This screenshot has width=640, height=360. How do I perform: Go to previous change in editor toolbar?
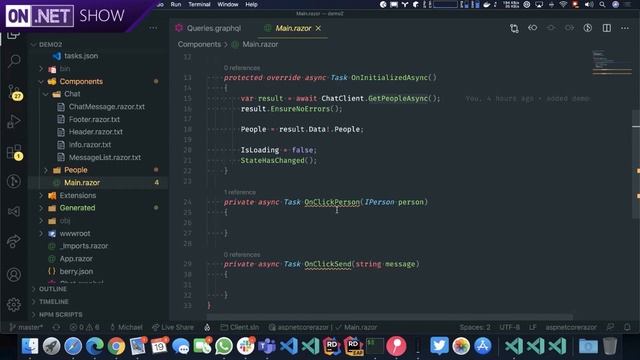pos(533,28)
